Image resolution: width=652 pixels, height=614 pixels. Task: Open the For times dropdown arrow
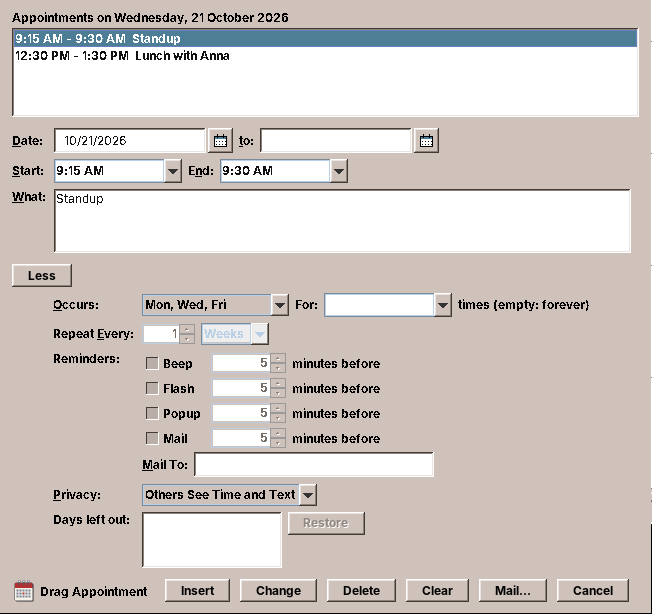443,305
